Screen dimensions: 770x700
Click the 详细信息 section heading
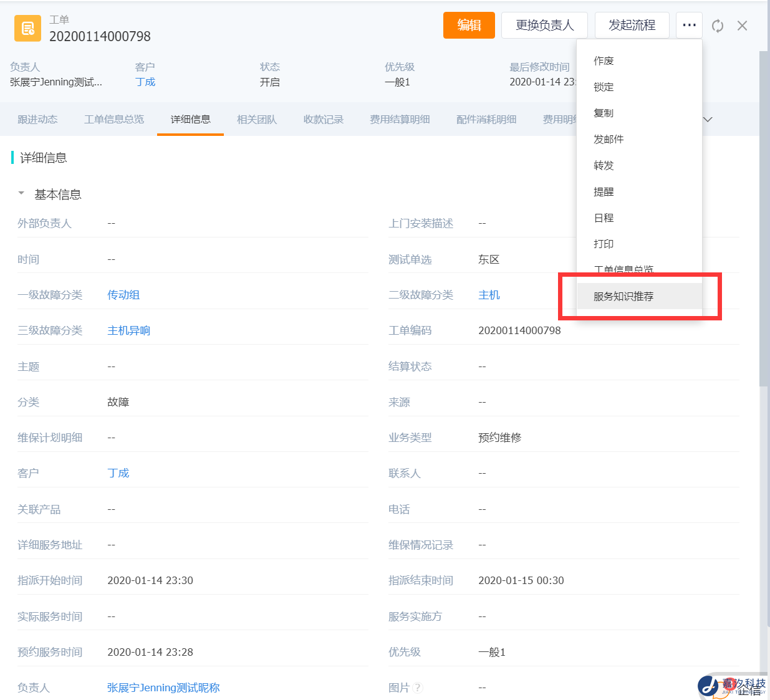(x=44, y=158)
